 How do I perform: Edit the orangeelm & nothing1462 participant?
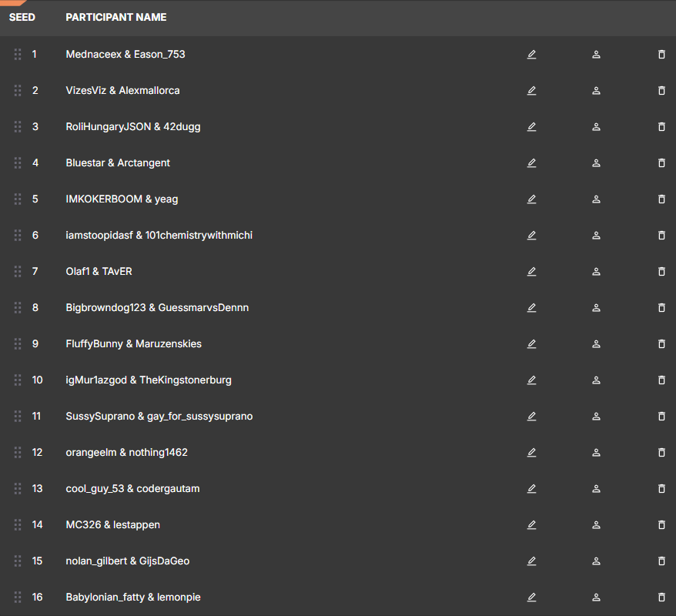pyautogui.click(x=531, y=453)
